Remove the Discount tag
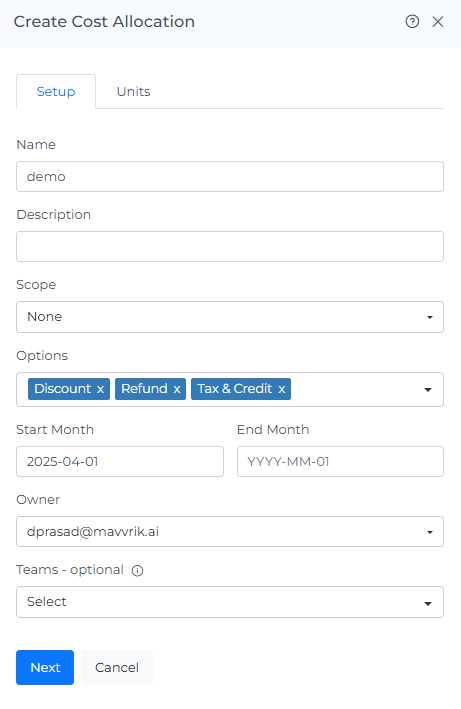Screen dimensions: 461x709 (100, 389)
